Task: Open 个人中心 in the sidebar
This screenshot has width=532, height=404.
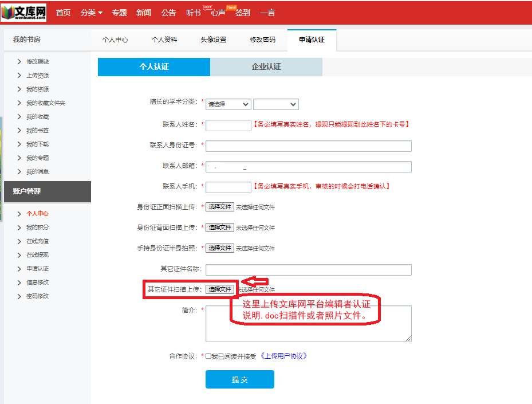Action: point(38,214)
